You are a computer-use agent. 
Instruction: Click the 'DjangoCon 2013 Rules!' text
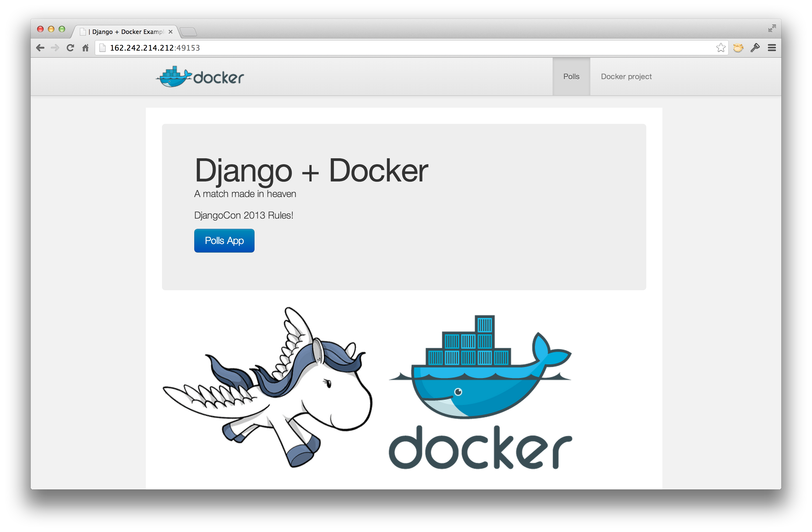click(243, 215)
